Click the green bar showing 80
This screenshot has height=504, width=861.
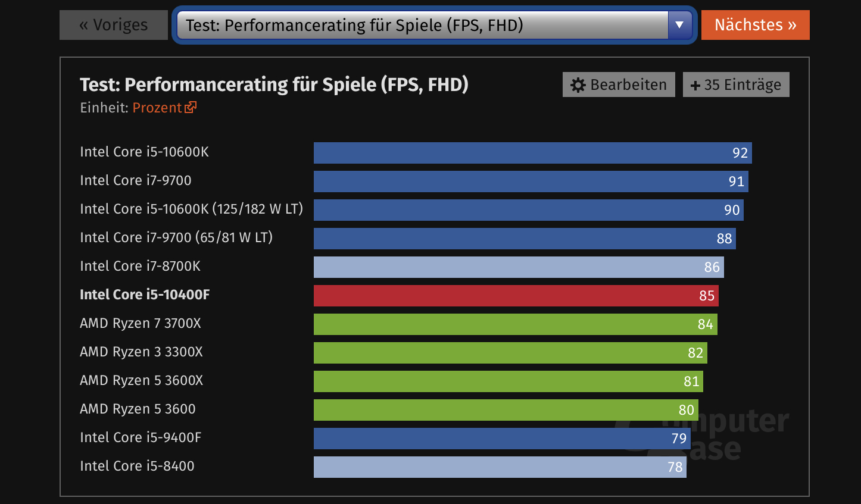point(506,410)
